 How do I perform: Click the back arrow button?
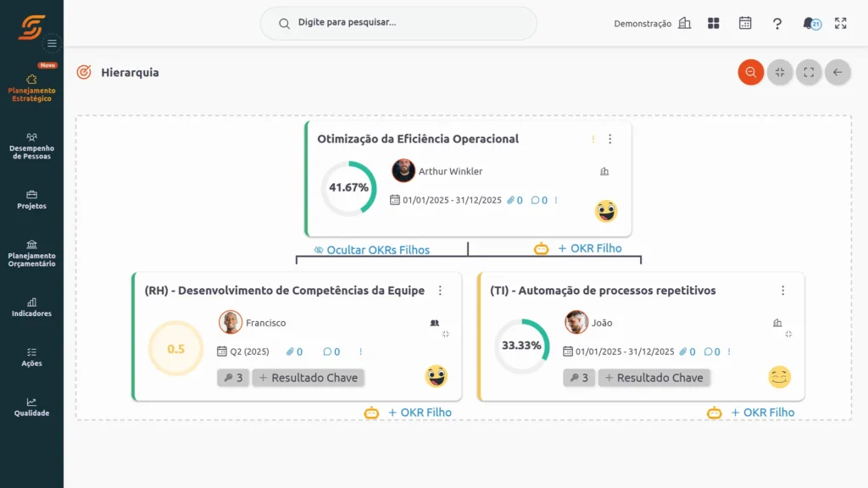(x=837, y=72)
